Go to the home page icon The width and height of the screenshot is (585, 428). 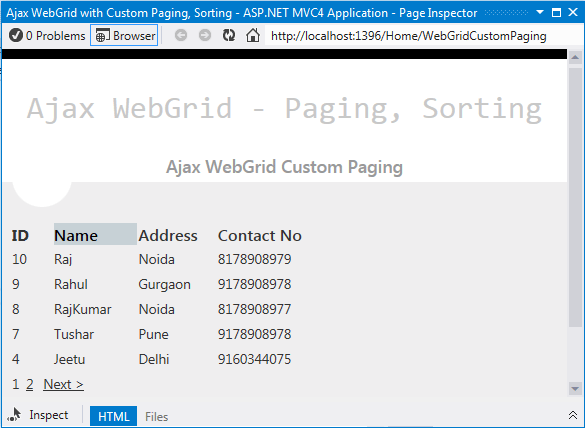(253, 35)
